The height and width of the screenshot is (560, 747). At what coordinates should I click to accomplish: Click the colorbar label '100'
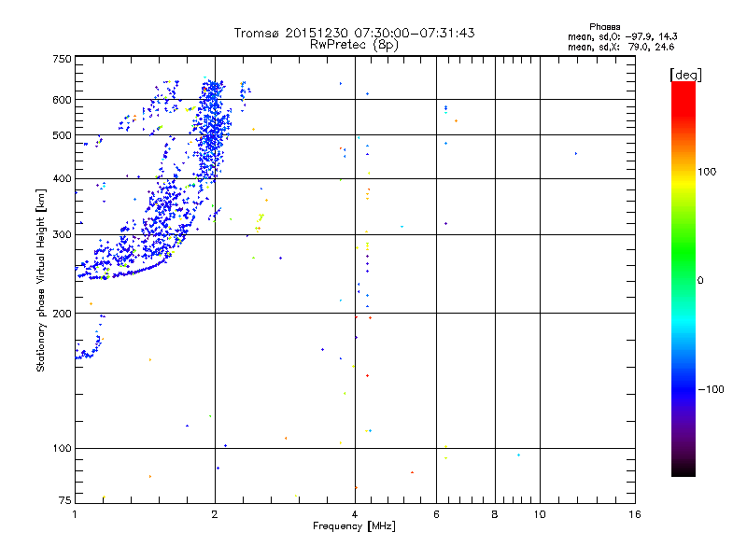coord(707,172)
